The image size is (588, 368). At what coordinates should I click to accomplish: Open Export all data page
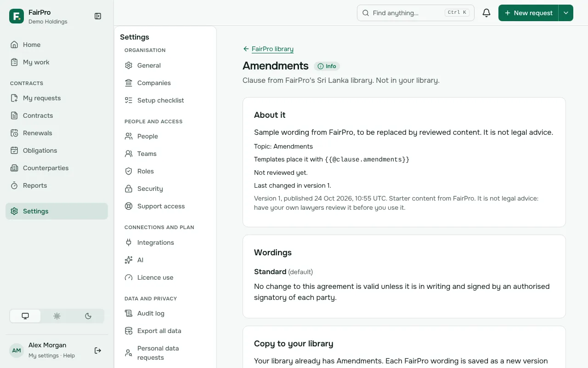(x=165, y=331)
